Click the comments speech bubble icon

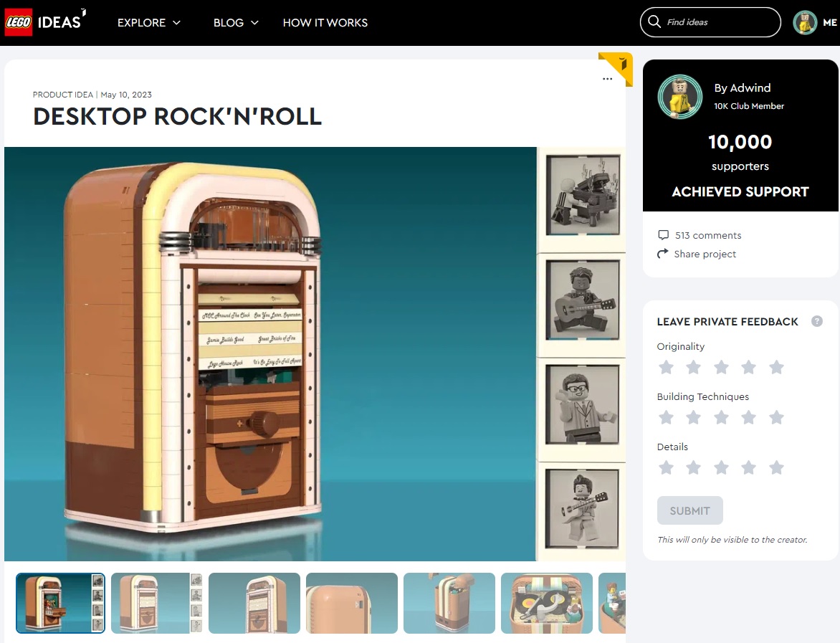663,235
